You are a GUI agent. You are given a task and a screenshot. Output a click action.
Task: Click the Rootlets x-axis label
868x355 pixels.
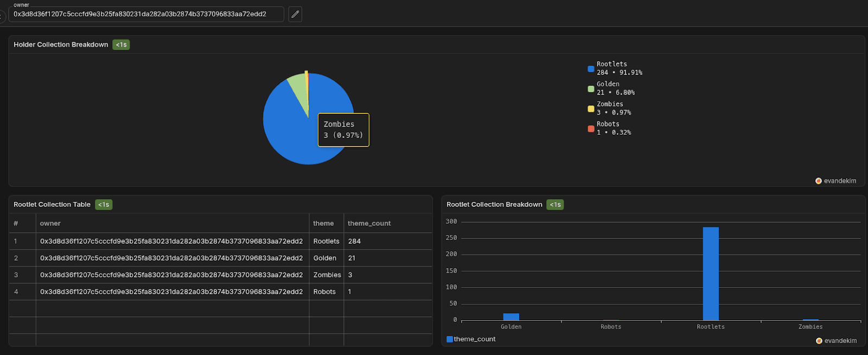tap(711, 327)
